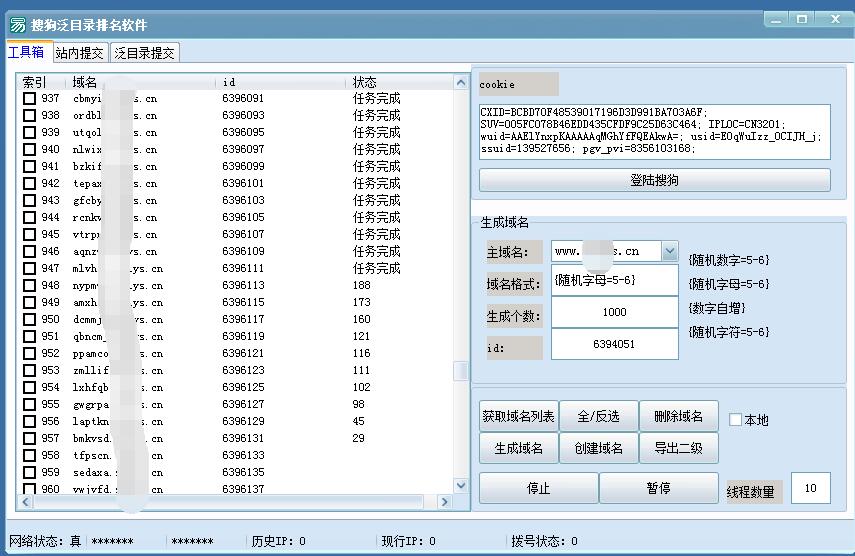Click the 生成个数 field showing 1000
Screen dimensions: 855x556
pos(615,312)
